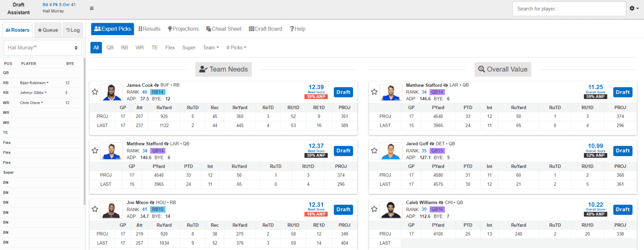
Task: Open the Projections view
Action: coord(183,29)
